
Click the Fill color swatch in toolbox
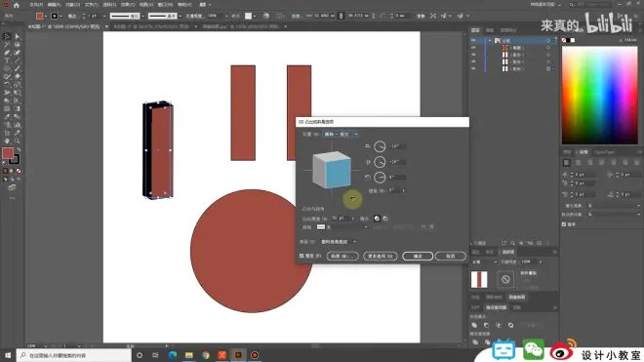click(x=8, y=153)
